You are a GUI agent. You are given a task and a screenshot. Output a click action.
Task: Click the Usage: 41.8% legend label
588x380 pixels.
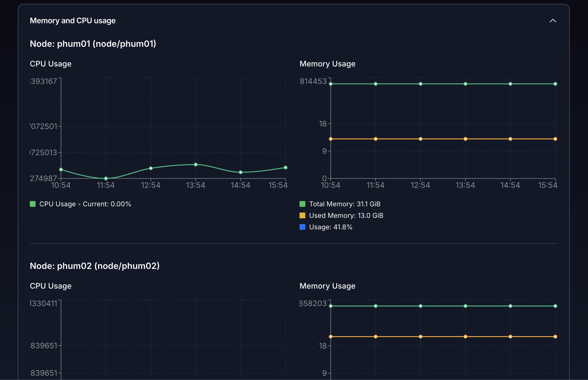[x=331, y=227]
